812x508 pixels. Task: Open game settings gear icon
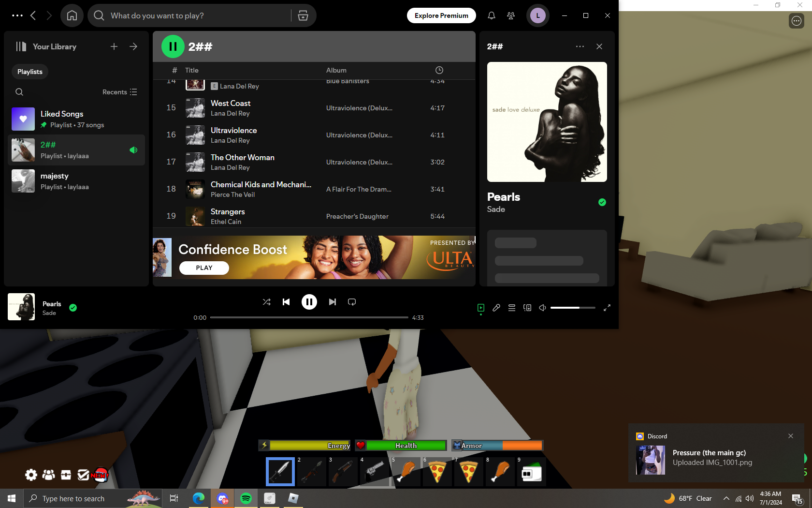tap(31, 475)
